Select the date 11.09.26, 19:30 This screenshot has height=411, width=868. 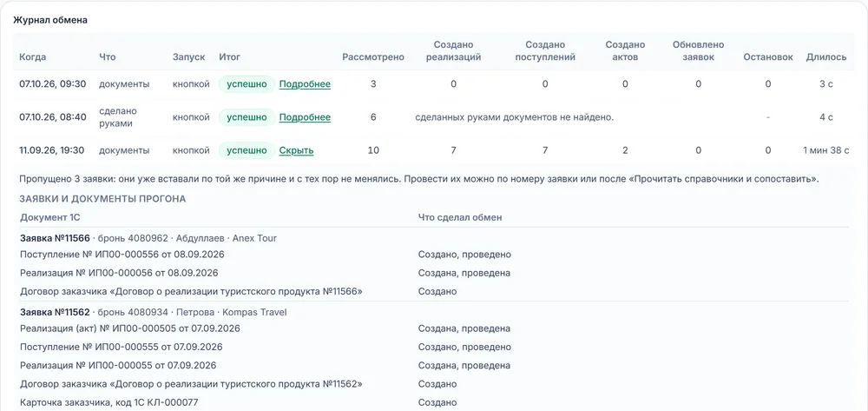[x=51, y=150]
